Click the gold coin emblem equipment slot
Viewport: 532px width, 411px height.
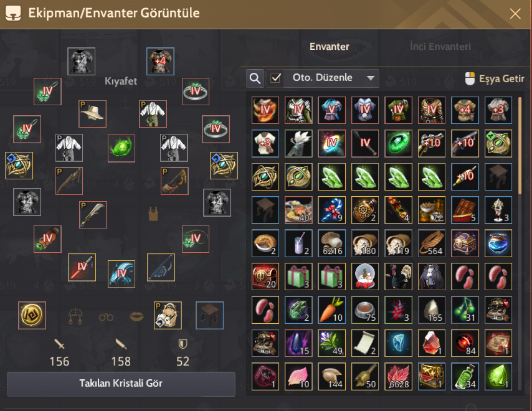coord(32,315)
